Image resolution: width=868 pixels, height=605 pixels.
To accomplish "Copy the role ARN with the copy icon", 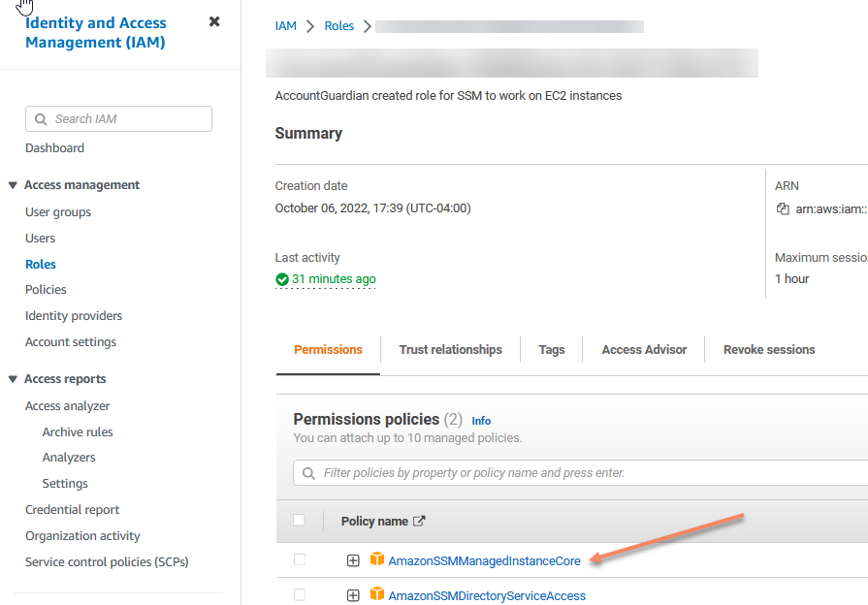I will point(783,208).
